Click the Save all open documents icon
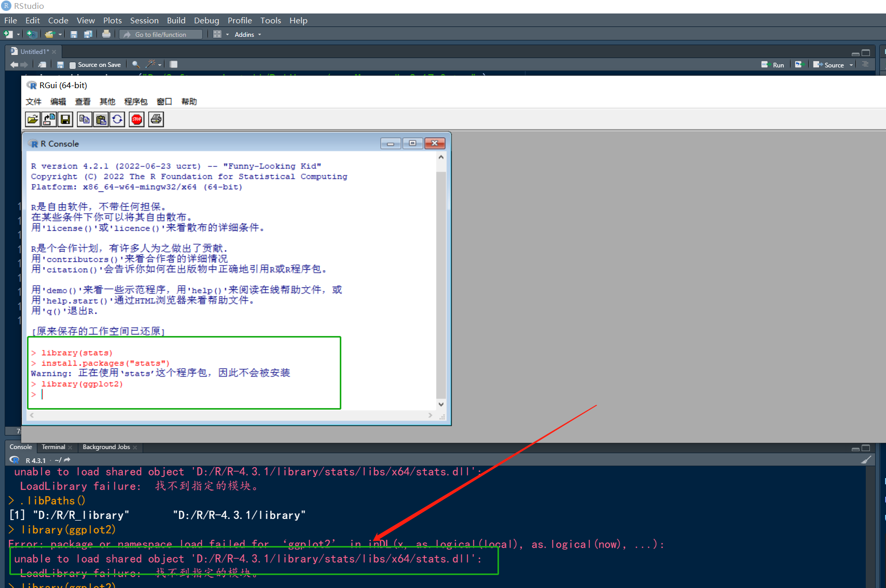886x588 pixels. point(88,34)
